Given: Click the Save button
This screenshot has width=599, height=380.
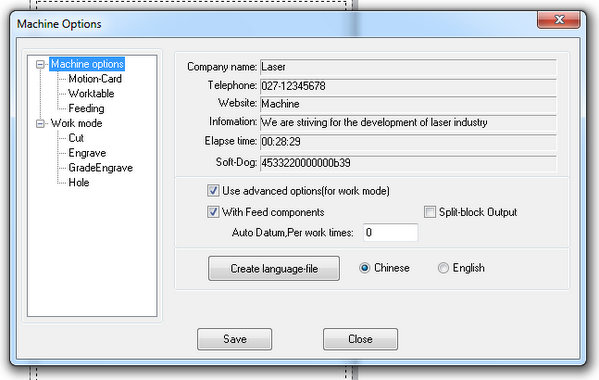Looking at the screenshot, I should tap(235, 339).
